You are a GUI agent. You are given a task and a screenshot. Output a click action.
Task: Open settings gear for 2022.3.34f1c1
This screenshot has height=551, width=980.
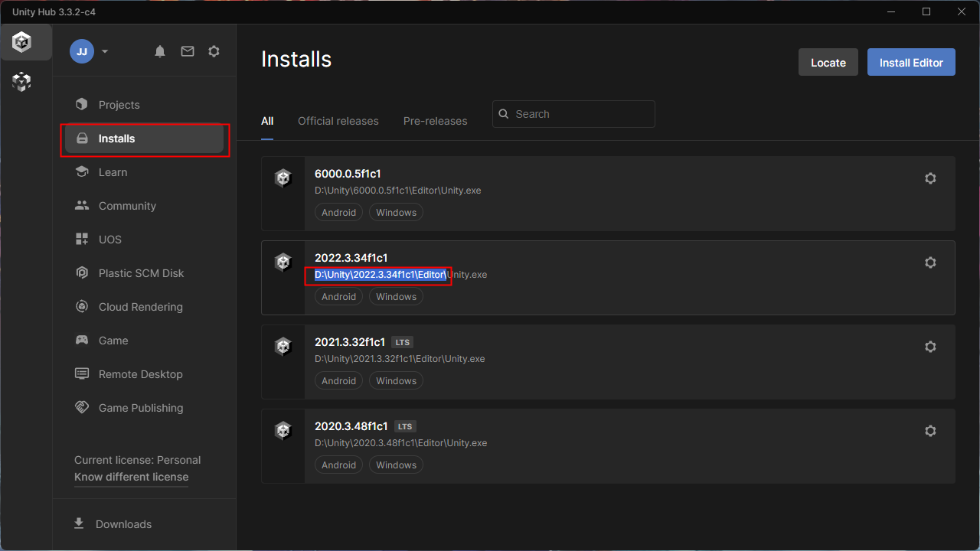[x=930, y=262]
